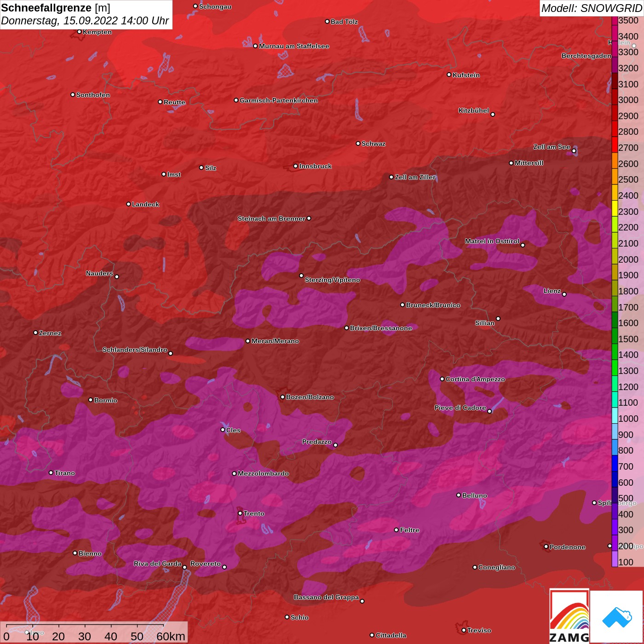Select the 3500 m legend color
Image resolution: width=644 pixels, height=644 pixels.
pos(615,21)
